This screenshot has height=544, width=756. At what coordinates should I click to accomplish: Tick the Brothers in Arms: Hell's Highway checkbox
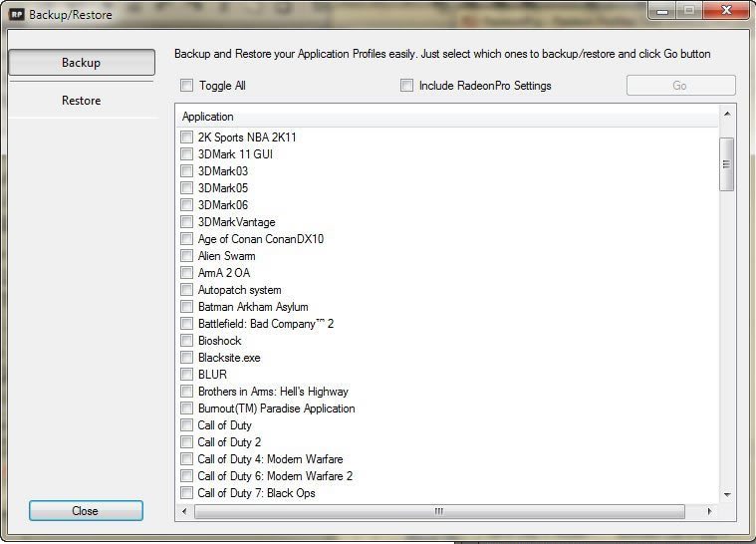186,392
